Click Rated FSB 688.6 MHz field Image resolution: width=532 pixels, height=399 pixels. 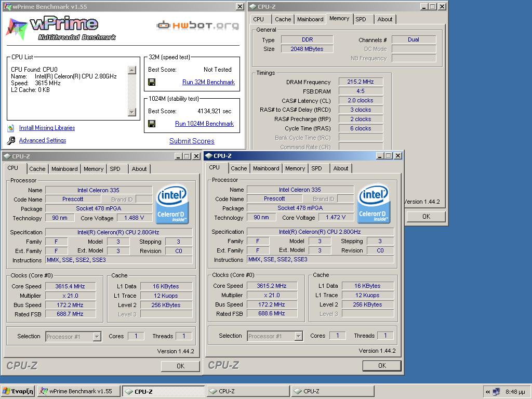click(272, 313)
